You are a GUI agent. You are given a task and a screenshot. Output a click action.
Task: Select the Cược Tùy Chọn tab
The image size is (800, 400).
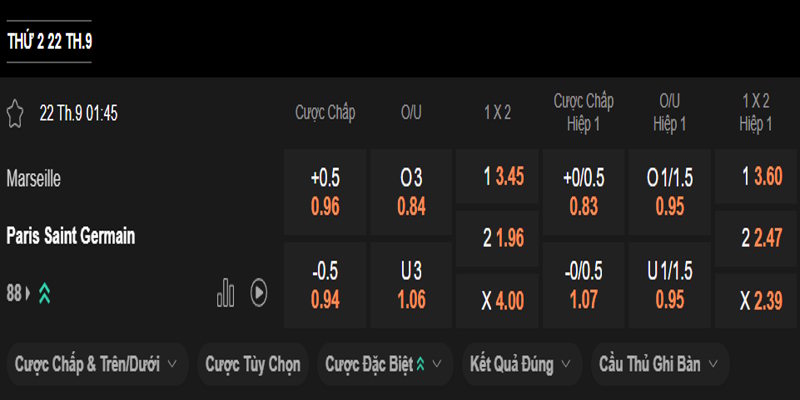[x=252, y=365]
